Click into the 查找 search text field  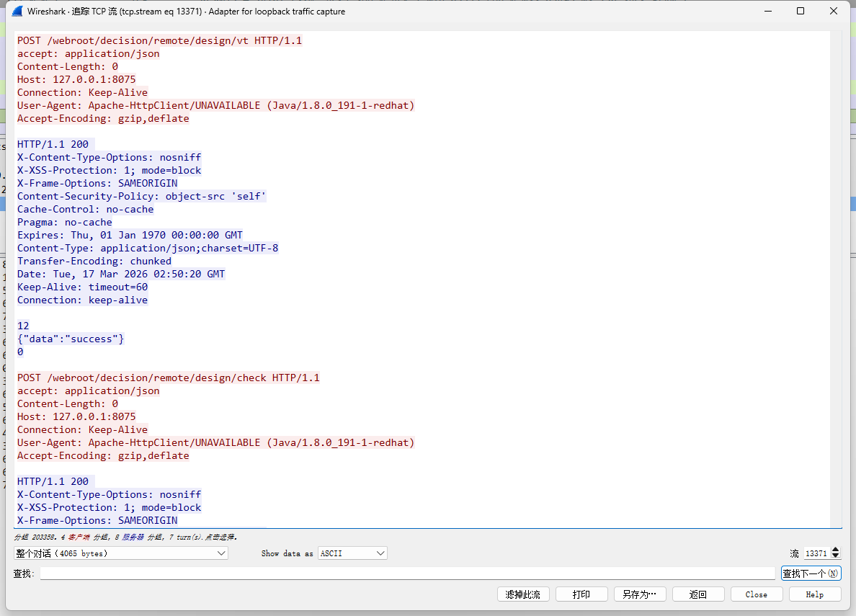coord(407,573)
